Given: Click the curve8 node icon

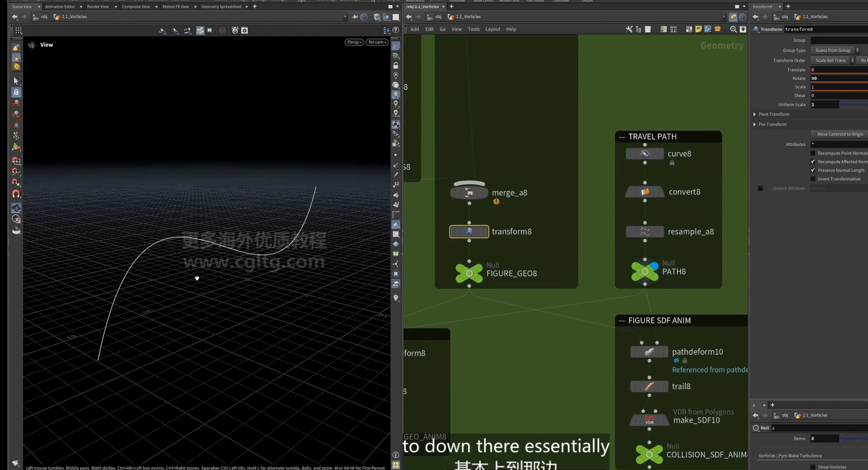Looking at the screenshot, I should coord(644,154).
